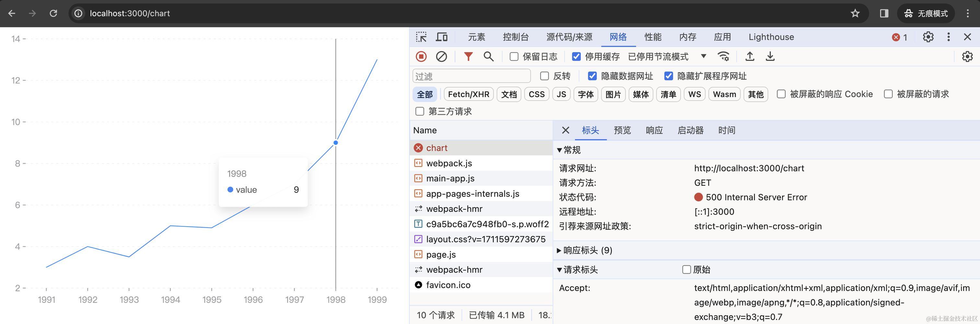Select the page.js request row
This screenshot has width=980, height=324.
(x=481, y=254)
